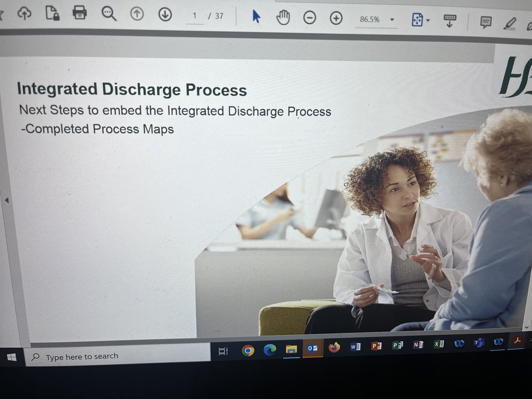Click the protect document lock icon
Viewport: 532px width, 399px height.
tap(52, 14)
